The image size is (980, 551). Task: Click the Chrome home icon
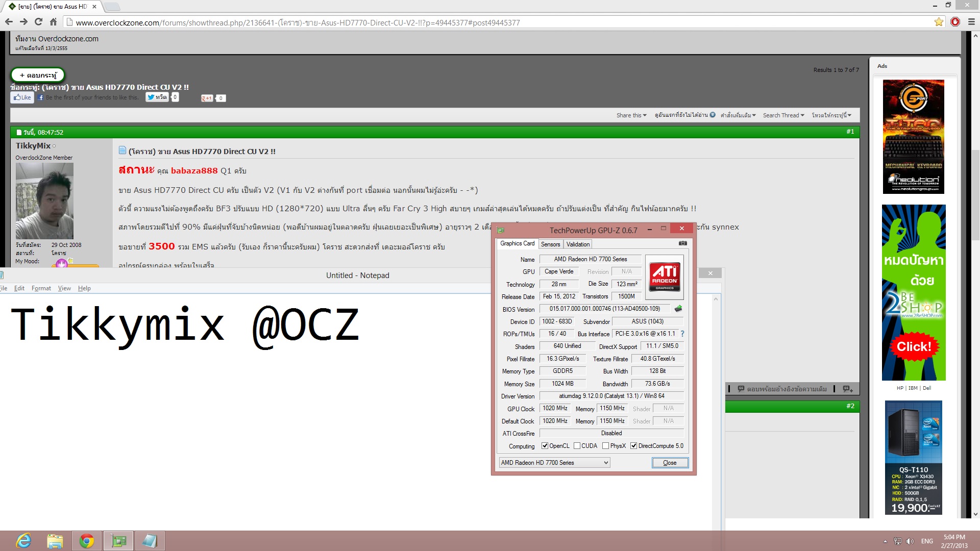[x=53, y=22]
